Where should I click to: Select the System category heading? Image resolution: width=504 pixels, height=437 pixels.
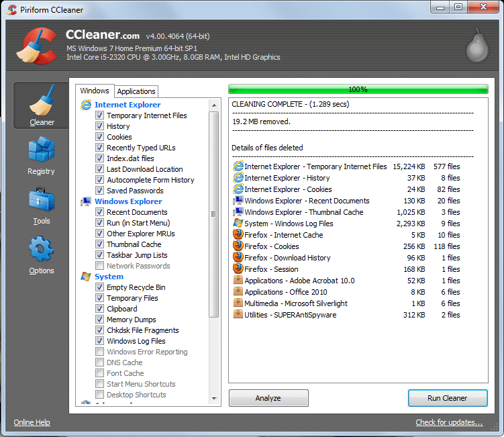click(109, 277)
